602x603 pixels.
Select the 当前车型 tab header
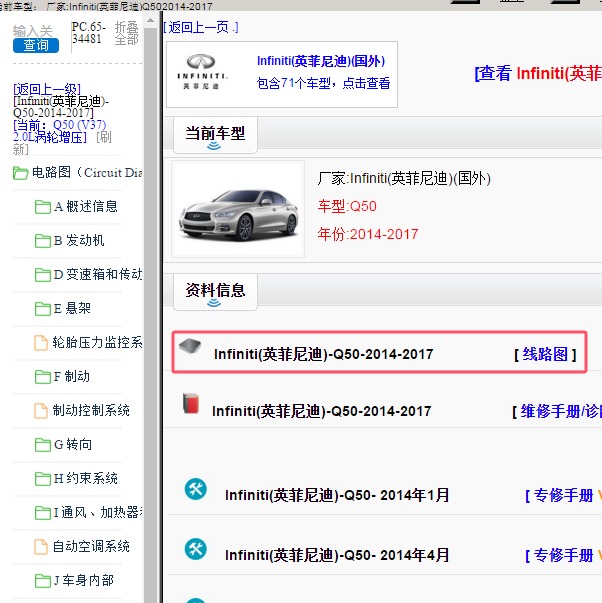coord(215,135)
